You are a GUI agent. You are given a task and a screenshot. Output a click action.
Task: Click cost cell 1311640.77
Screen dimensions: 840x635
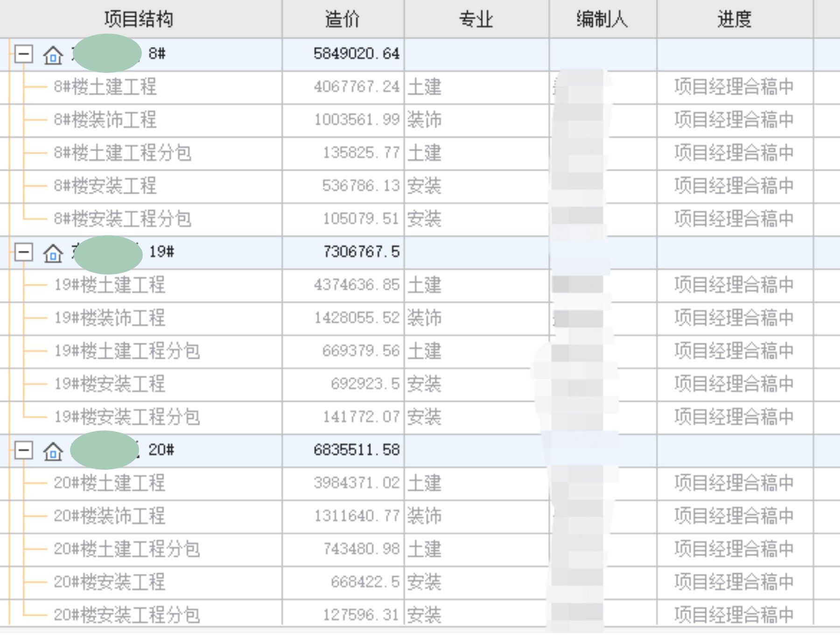[357, 516]
